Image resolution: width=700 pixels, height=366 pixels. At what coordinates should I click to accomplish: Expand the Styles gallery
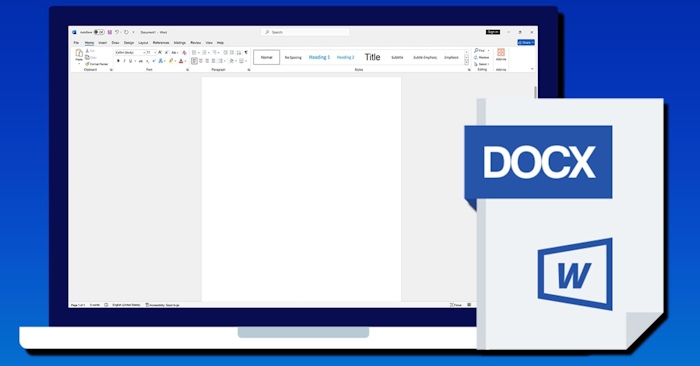[x=467, y=63]
